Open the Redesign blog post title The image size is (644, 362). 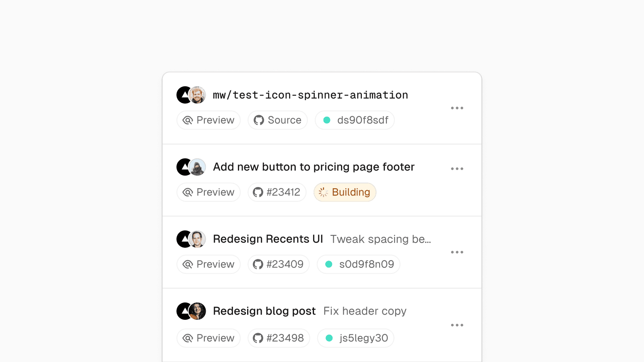(x=264, y=311)
